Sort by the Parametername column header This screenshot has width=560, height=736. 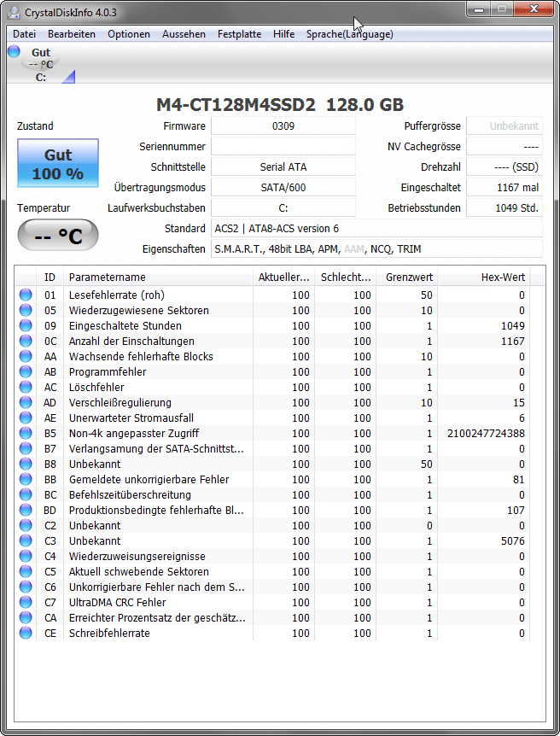pos(158,277)
